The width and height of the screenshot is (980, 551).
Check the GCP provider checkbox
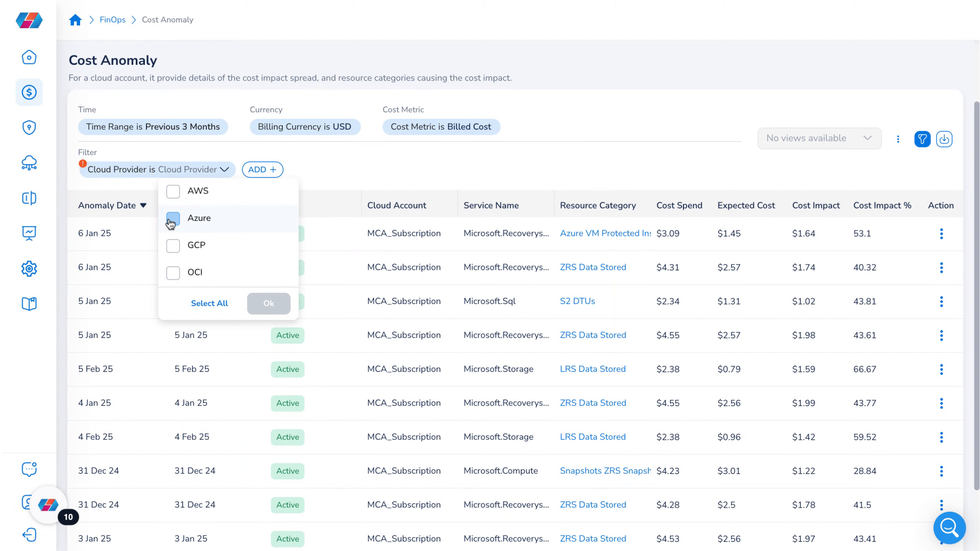173,246
